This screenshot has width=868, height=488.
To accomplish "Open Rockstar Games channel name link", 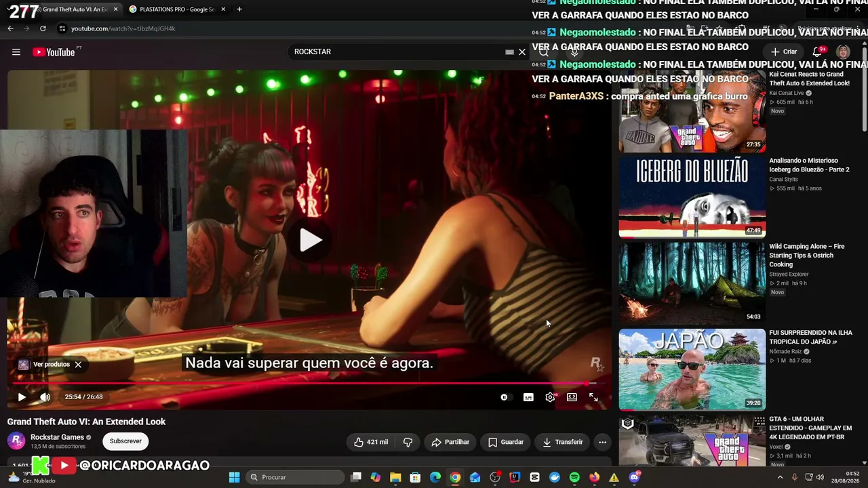I will pyautogui.click(x=58, y=437).
